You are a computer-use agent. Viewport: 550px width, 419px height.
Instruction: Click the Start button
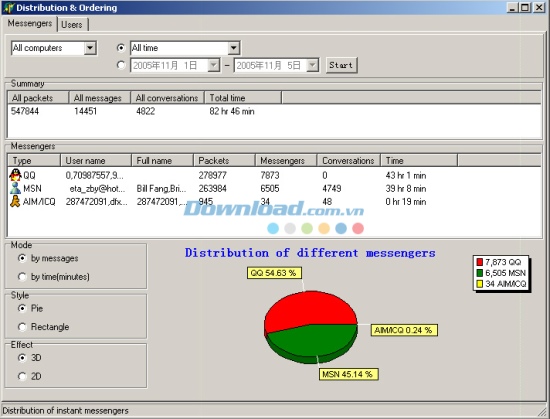click(x=341, y=65)
